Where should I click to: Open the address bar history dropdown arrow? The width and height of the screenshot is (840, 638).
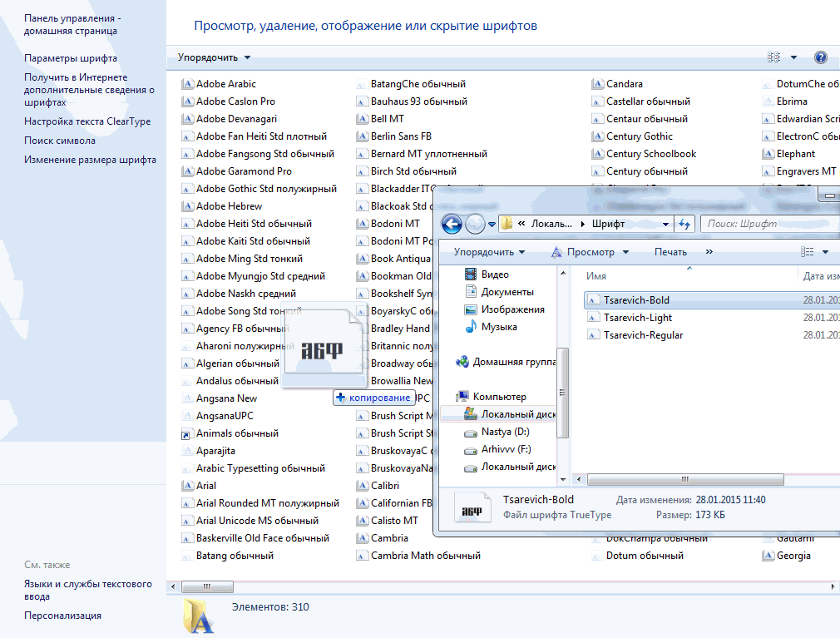point(665,225)
